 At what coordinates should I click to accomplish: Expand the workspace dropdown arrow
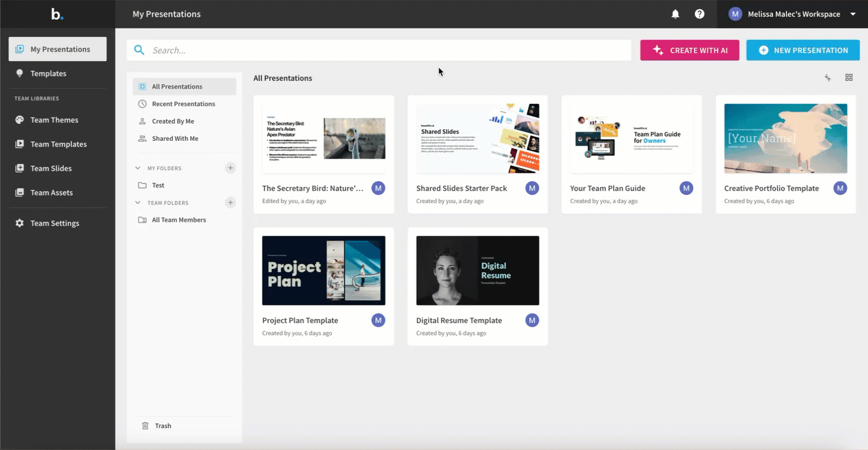click(853, 14)
